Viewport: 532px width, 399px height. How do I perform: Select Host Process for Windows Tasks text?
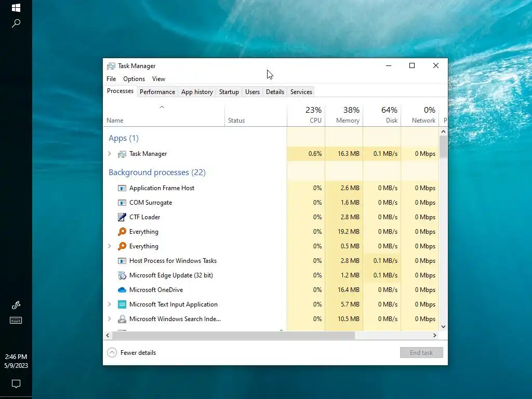coord(173,261)
